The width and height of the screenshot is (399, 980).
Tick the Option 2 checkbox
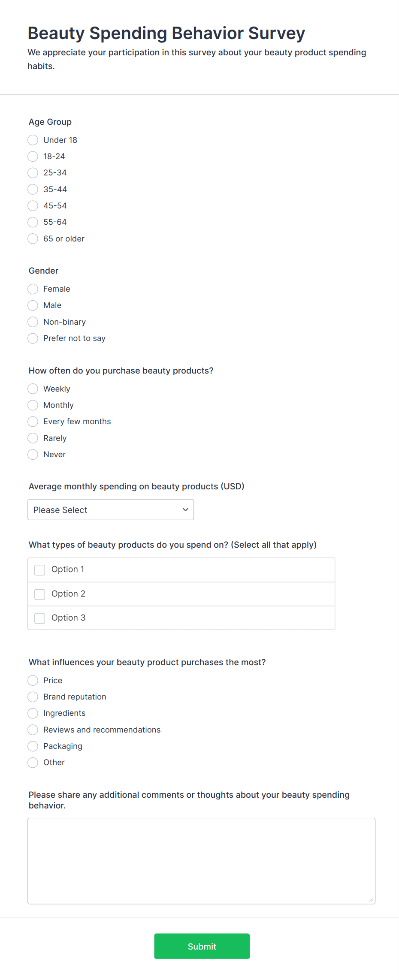(40, 594)
